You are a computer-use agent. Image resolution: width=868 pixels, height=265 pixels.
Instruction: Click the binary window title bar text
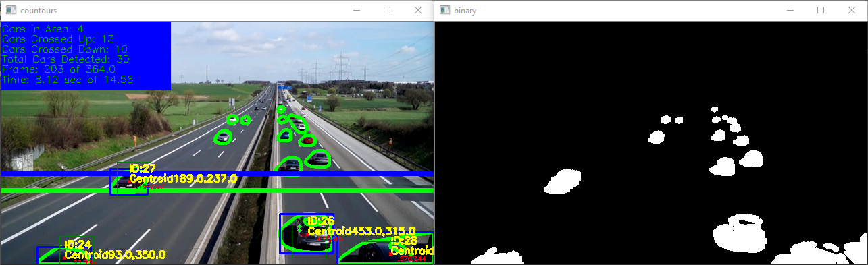[x=465, y=11]
